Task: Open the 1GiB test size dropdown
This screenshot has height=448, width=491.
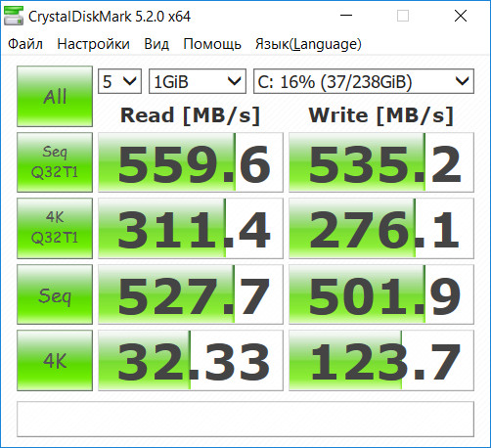Action: (198, 81)
